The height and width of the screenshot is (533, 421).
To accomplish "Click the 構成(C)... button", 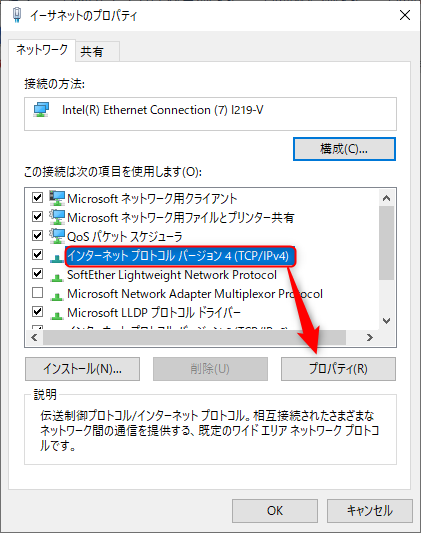I will pyautogui.click(x=344, y=149).
